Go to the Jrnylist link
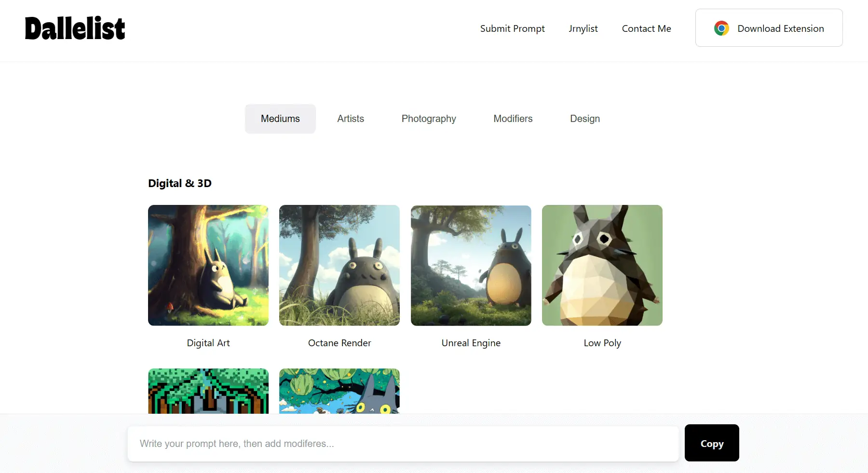Screen dimensions: 868x473 coord(583,28)
